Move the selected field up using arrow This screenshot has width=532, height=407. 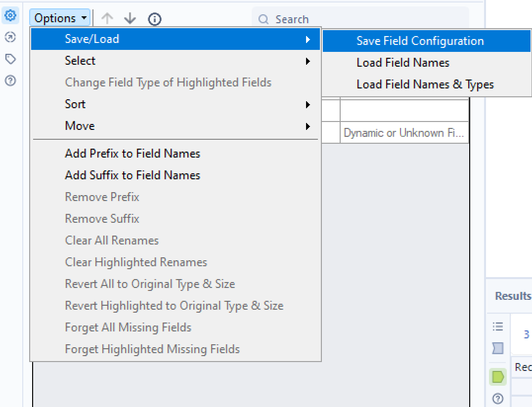107,19
